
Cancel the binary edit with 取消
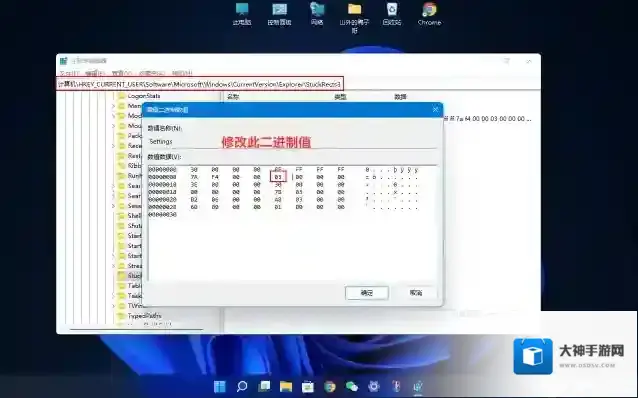pyautogui.click(x=416, y=293)
